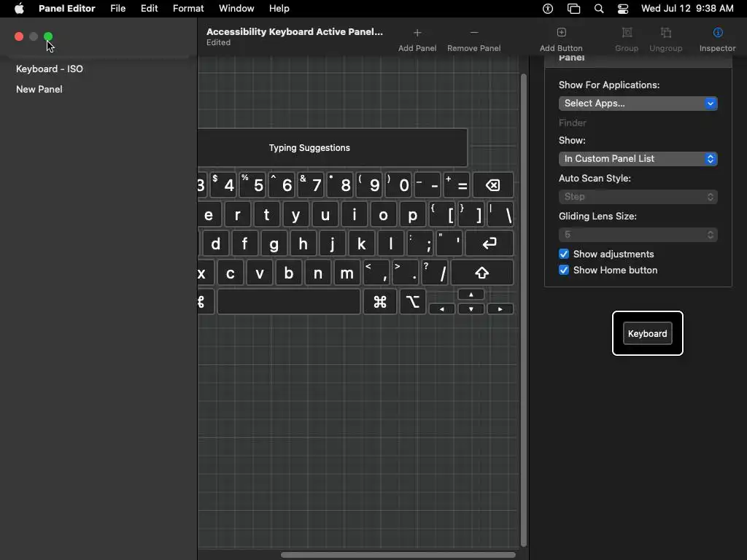Select the minus underscore key
Image resolution: width=747 pixels, height=560 pixels.
pos(427,184)
